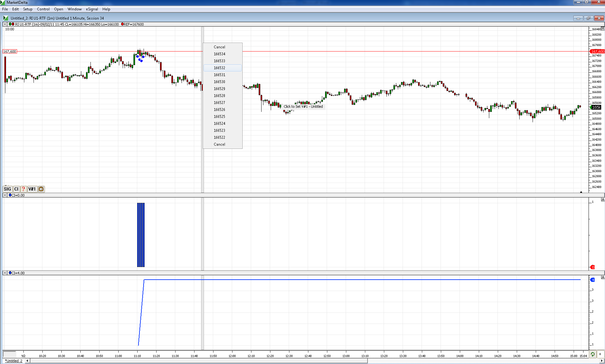Close the RI U1-RTF price pane

pyautogui.click(x=5, y=24)
